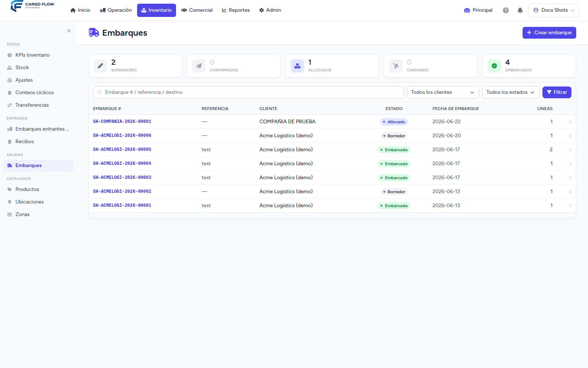Open the Comercial menu

pyautogui.click(x=197, y=10)
